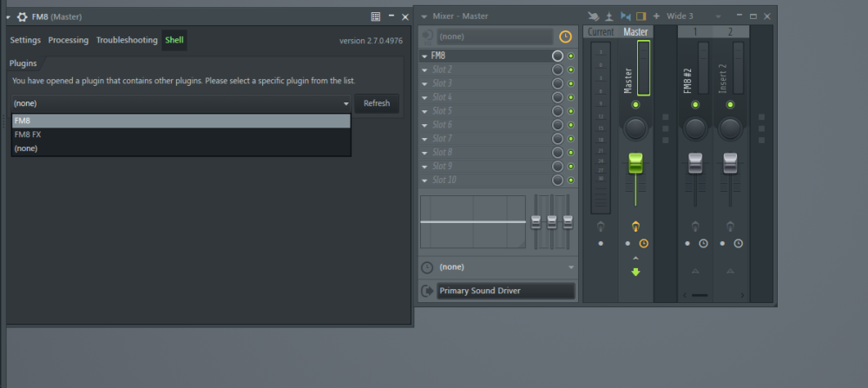Open the plugin selection combo box
Screen dimensions: 868x388
tap(181, 103)
